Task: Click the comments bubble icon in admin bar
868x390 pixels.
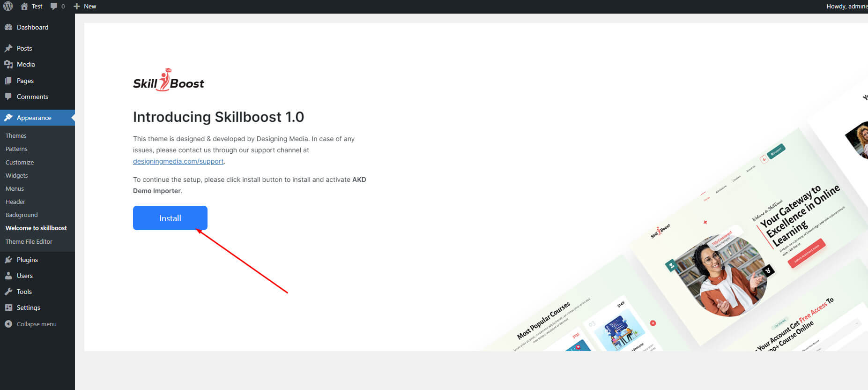Action: pos(54,7)
